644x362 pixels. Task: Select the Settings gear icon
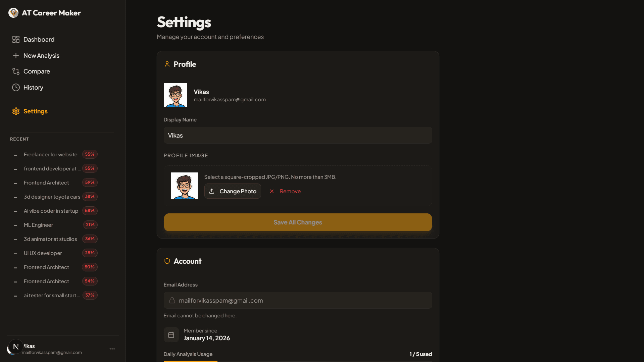15,111
